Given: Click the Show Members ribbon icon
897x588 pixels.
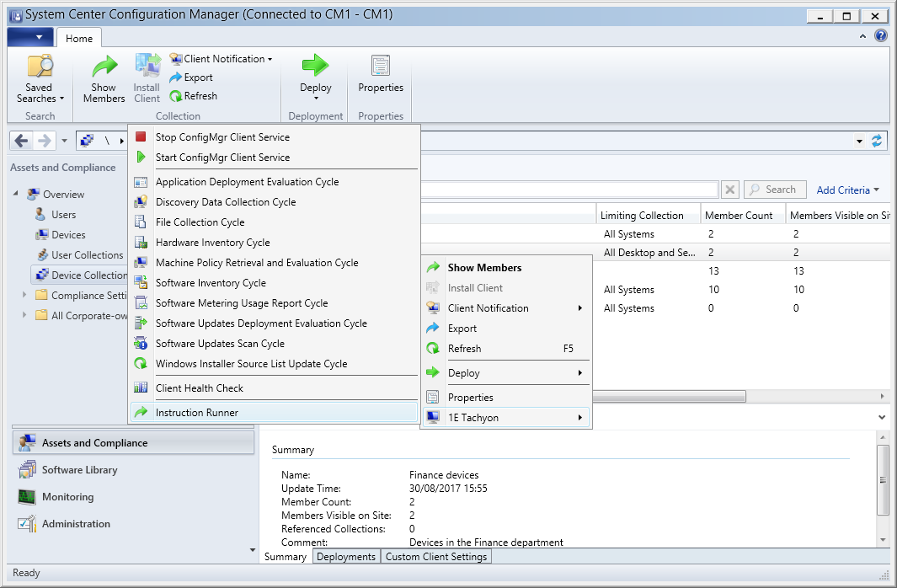Looking at the screenshot, I should click(104, 67).
